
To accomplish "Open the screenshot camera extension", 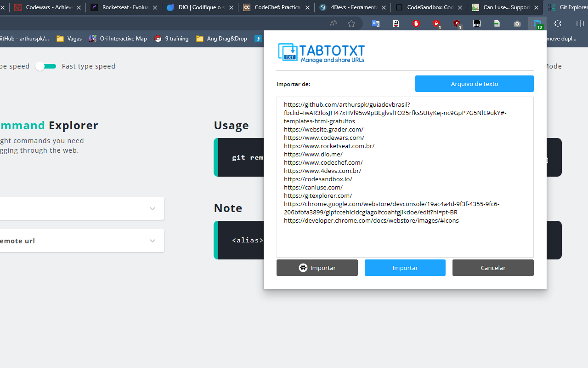I will [x=517, y=23].
